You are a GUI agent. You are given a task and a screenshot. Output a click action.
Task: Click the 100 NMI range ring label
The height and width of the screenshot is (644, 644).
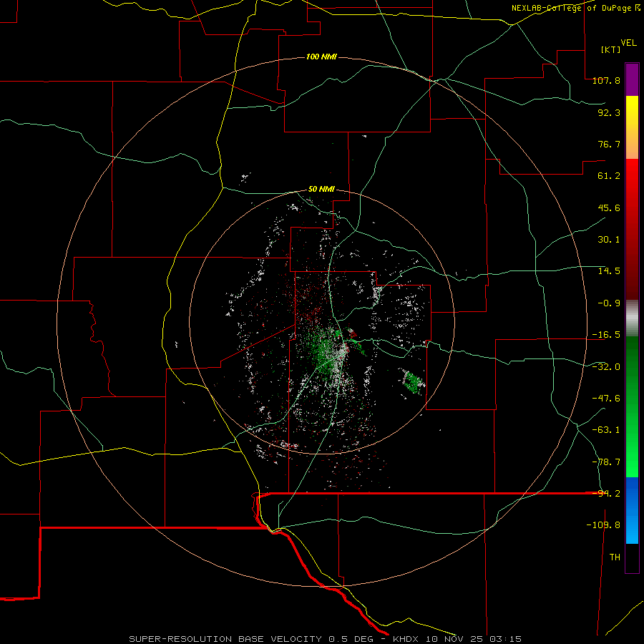321,57
